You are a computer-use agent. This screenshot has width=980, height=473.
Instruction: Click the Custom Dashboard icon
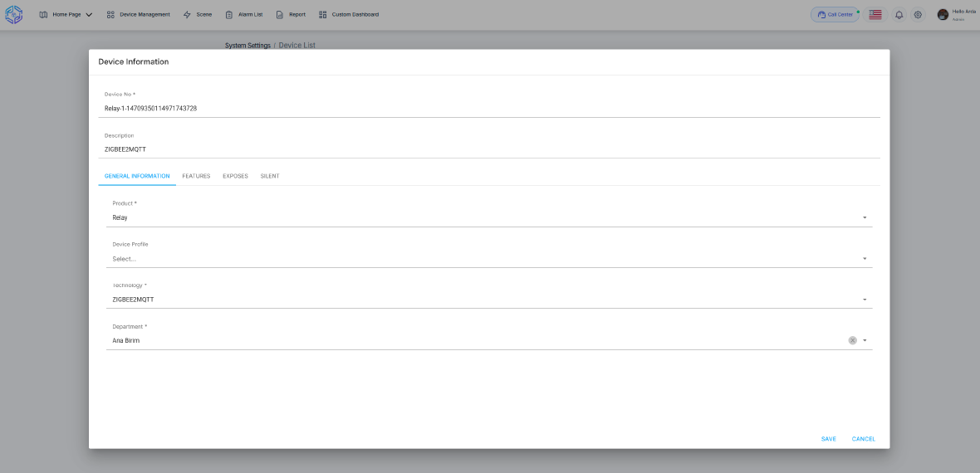tap(323, 14)
